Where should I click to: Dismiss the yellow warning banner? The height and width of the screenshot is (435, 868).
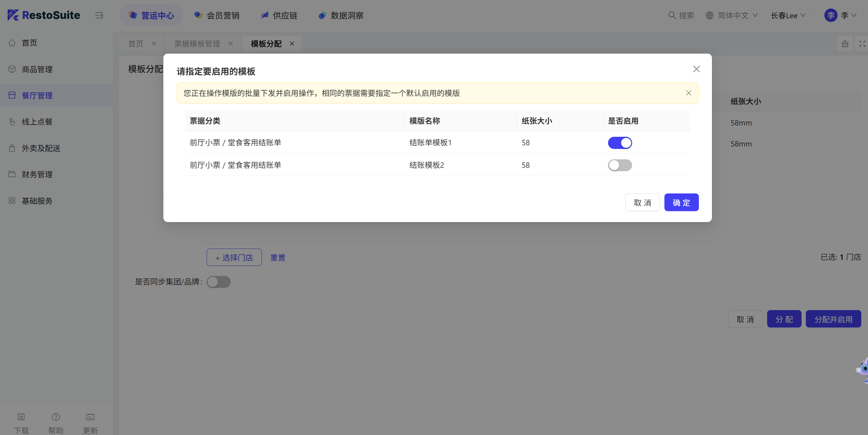[x=688, y=93]
